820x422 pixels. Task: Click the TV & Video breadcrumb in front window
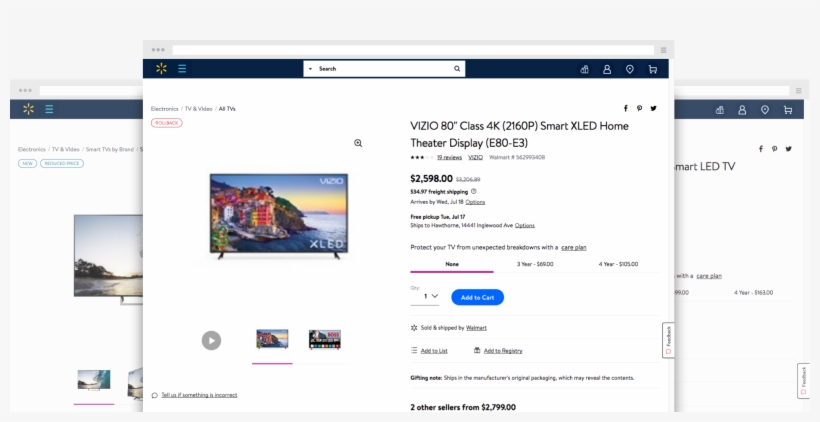[x=199, y=109]
